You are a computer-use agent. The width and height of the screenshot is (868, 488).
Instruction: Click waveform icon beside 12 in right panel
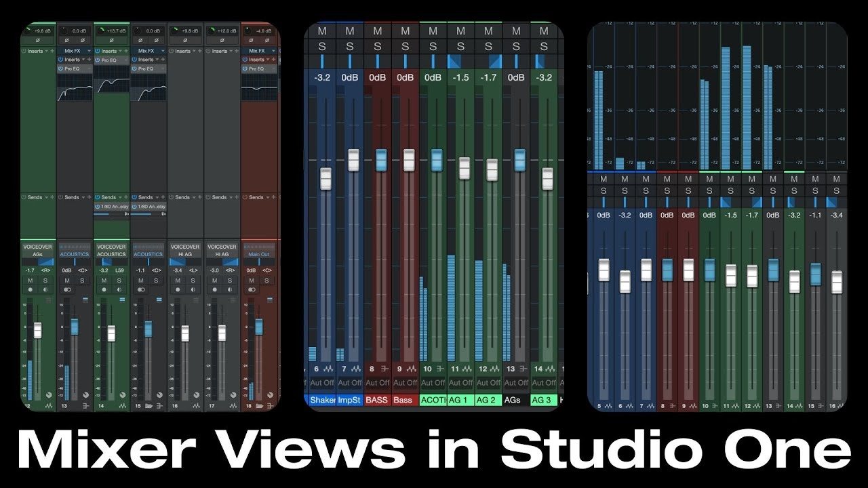[756, 405]
